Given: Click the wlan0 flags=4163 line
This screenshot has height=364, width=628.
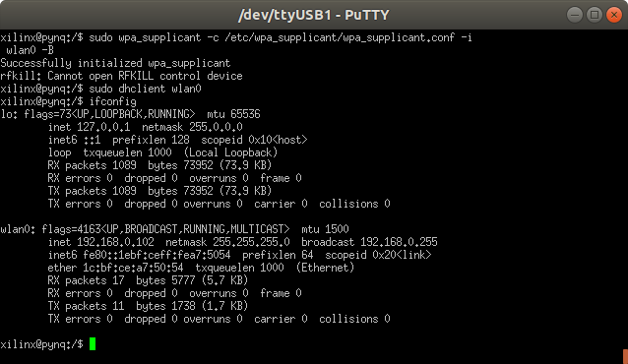Looking at the screenshot, I should point(174,229).
